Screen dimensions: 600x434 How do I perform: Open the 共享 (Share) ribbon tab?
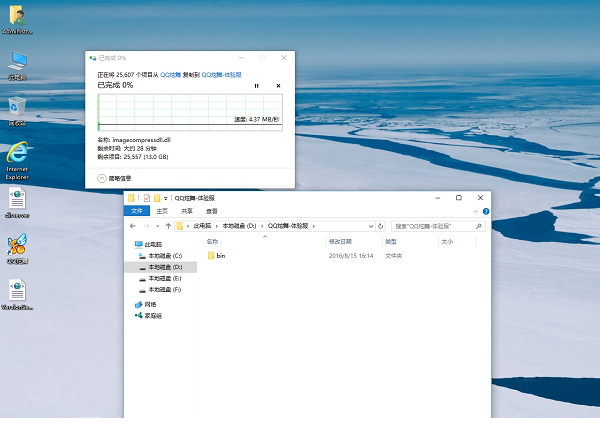click(187, 211)
